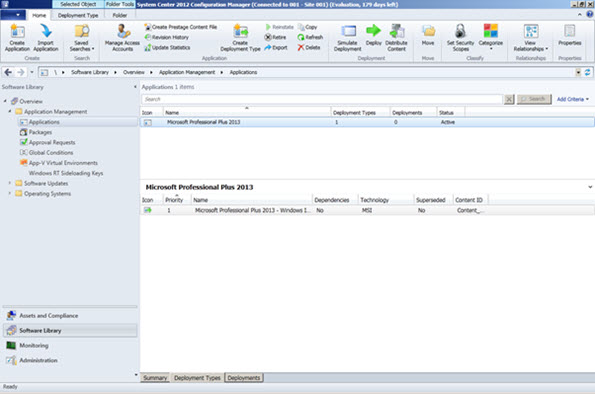This screenshot has width=595, height=394.
Task: Switch to the Home ribbon tab
Action: 39,15
